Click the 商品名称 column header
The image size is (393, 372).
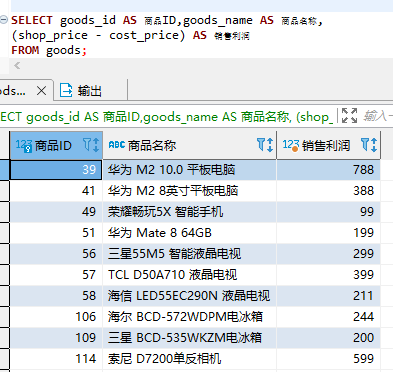[x=189, y=145]
